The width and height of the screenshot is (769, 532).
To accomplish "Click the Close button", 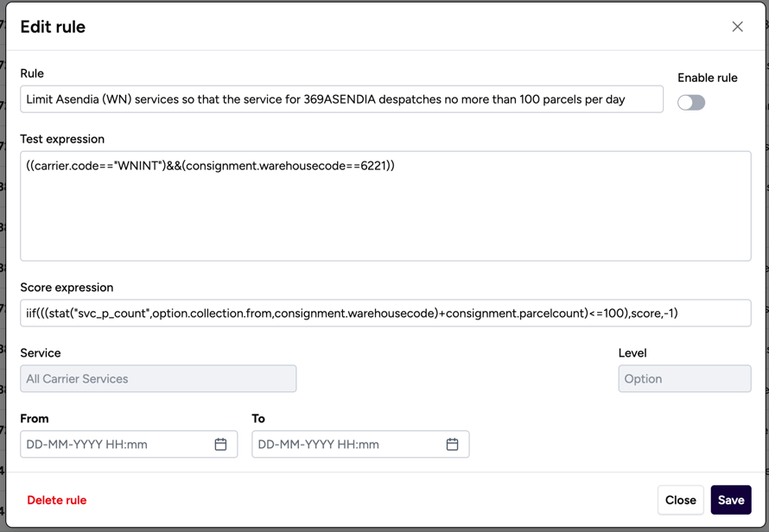I will (680, 500).
